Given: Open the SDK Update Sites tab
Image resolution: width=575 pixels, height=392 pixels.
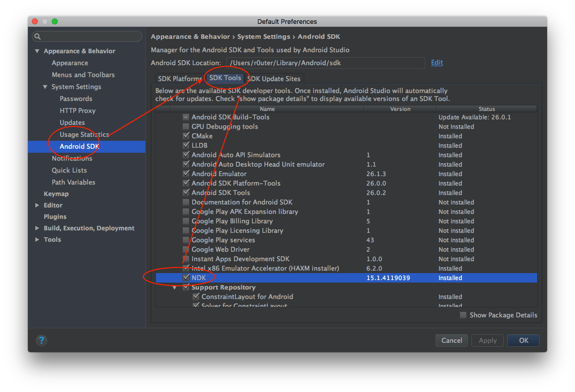Looking at the screenshot, I should pos(274,79).
